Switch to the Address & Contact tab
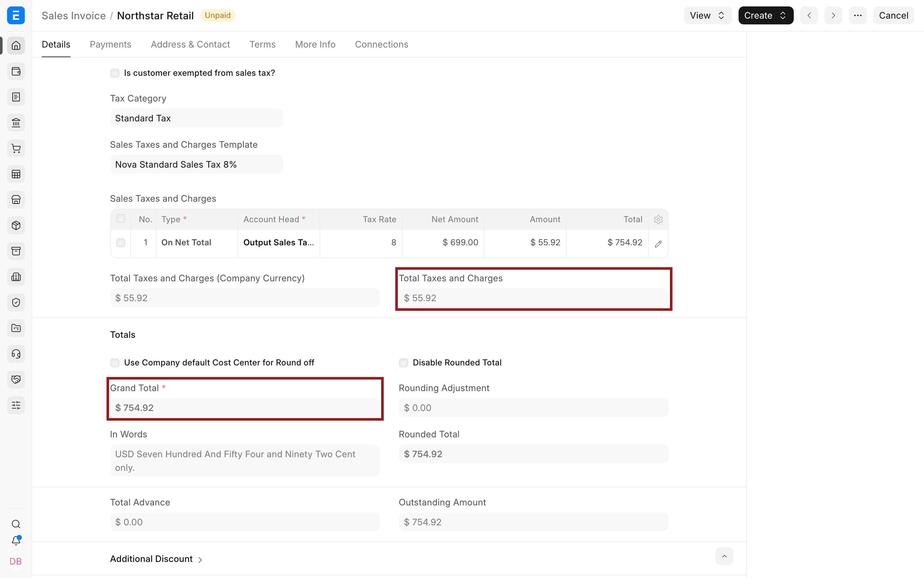The image size is (924, 578). point(190,44)
